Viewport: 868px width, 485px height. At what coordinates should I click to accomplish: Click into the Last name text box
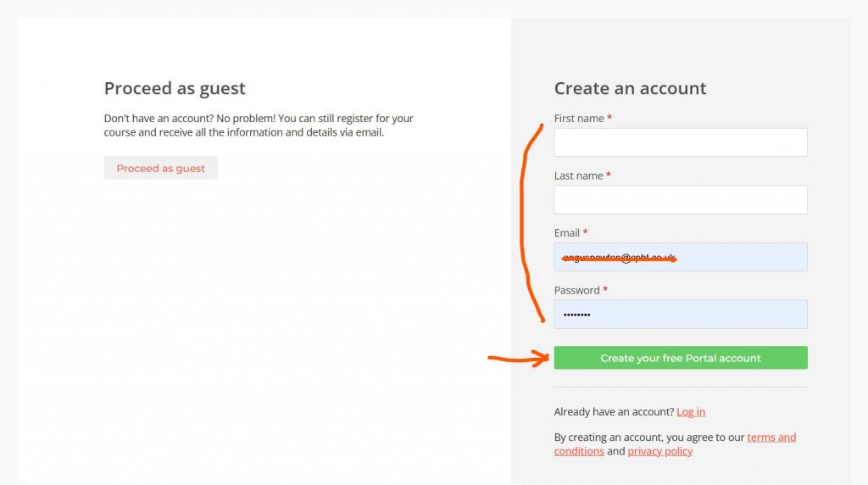[x=680, y=200]
